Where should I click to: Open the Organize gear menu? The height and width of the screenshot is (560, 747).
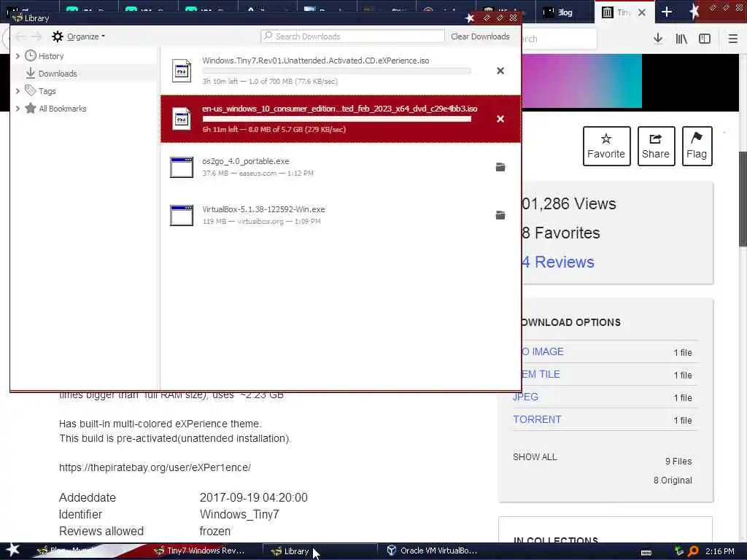[x=78, y=36]
